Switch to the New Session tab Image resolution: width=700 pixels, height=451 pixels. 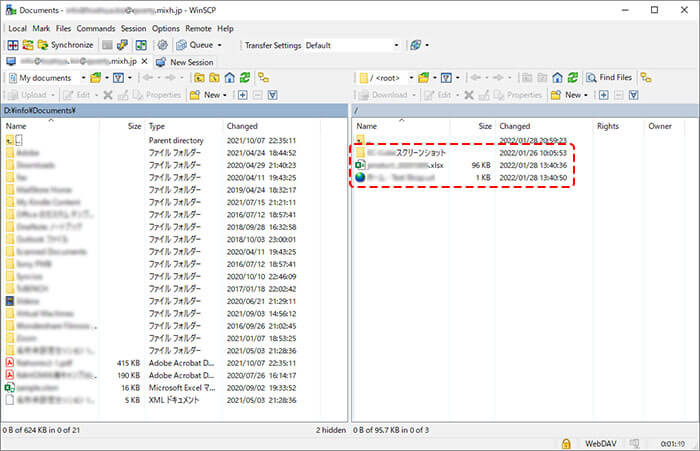pyautogui.click(x=185, y=62)
